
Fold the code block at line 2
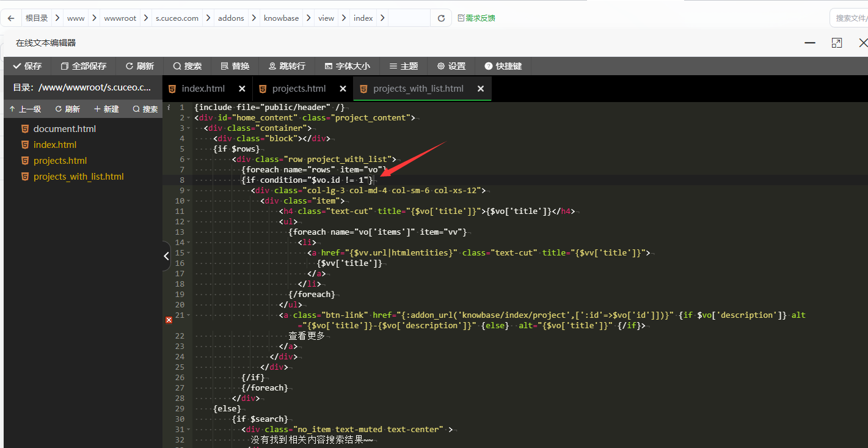tap(189, 118)
